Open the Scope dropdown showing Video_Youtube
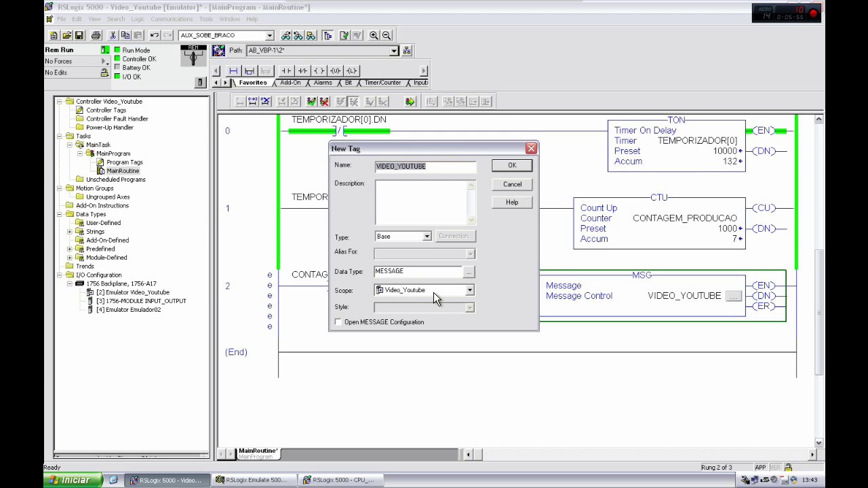This screenshot has height=488, width=868. [x=469, y=290]
